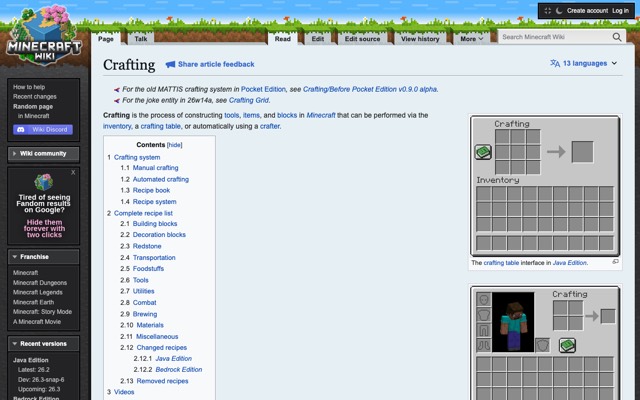Open Java Edition link in image caption
This screenshot has width=640, height=400.
(x=569, y=262)
